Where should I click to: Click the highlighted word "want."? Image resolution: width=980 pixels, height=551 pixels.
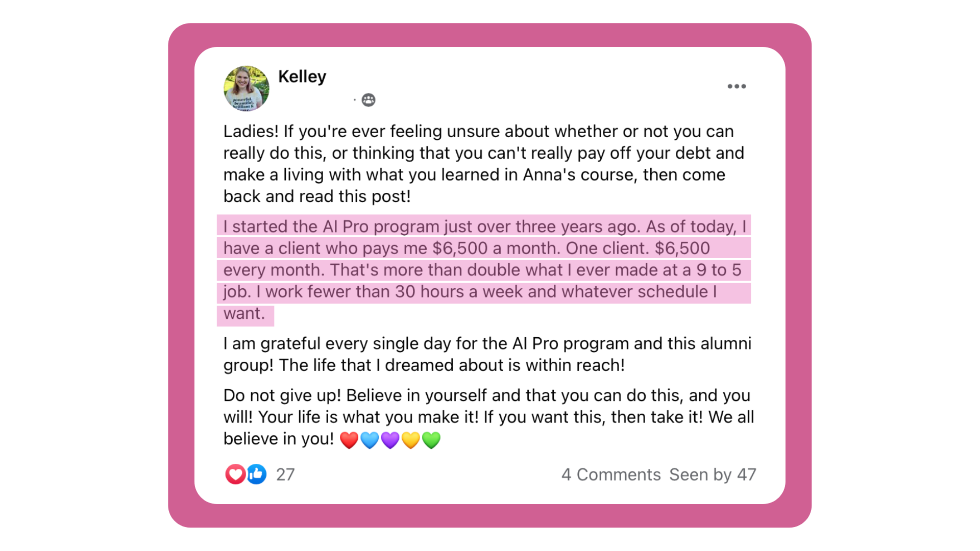[244, 314]
